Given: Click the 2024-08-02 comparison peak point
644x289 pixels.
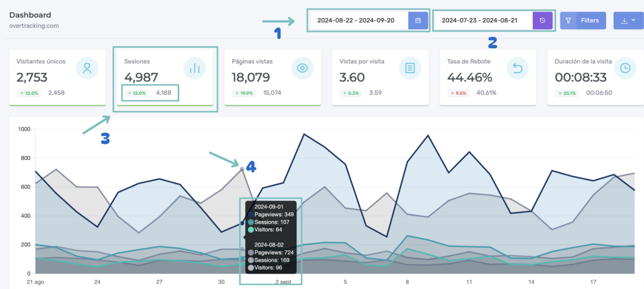Looking at the screenshot, I should [242, 169].
